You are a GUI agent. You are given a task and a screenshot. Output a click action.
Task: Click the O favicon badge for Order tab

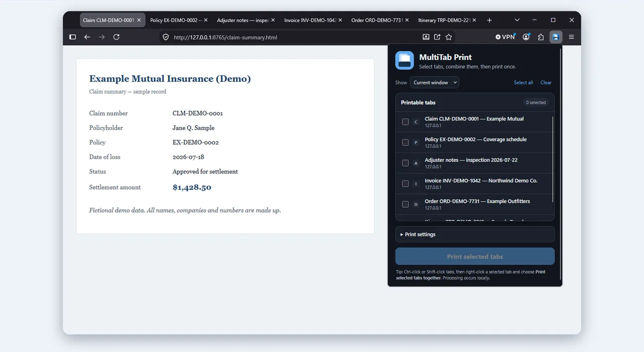click(416, 205)
